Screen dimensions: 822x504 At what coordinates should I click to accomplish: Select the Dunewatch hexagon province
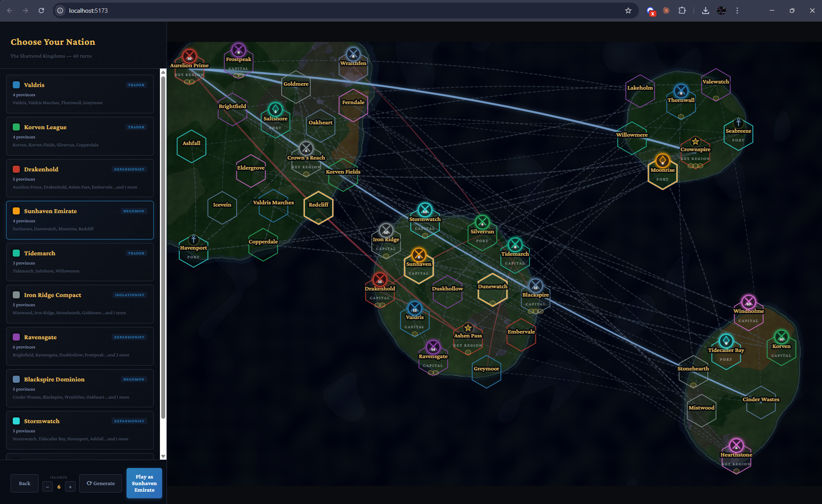492,290
